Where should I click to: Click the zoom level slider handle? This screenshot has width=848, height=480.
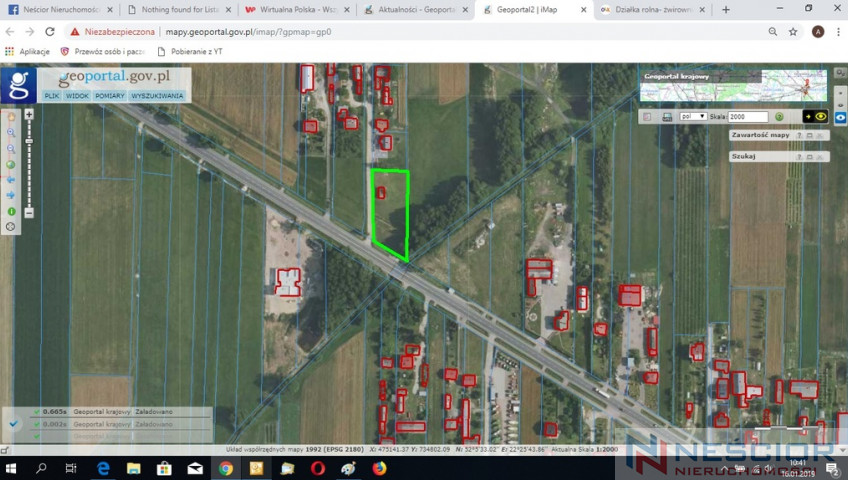[29, 141]
